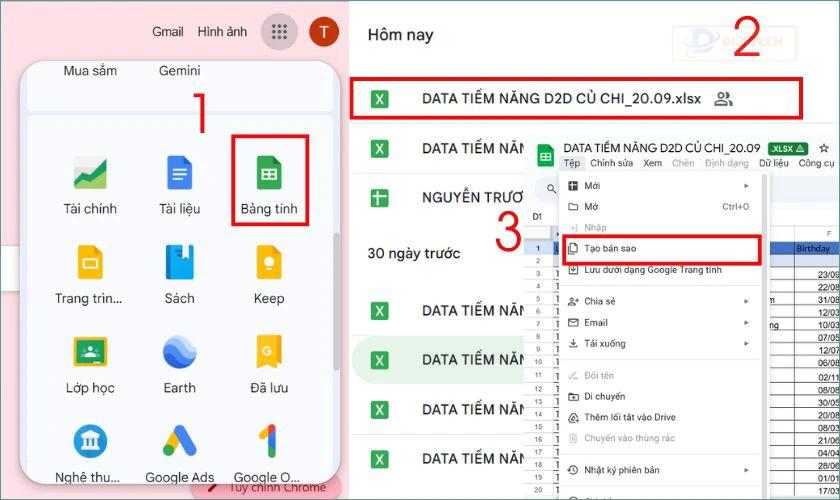Open Nghệ thuật và văn hóa app
Viewport: 840px width, 500px height.
(89, 453)
